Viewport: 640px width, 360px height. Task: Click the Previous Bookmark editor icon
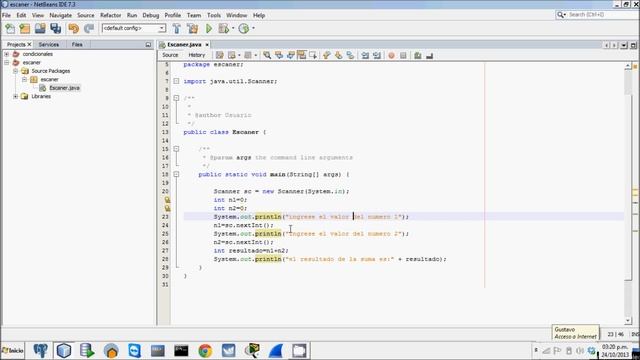click(327, 55)
